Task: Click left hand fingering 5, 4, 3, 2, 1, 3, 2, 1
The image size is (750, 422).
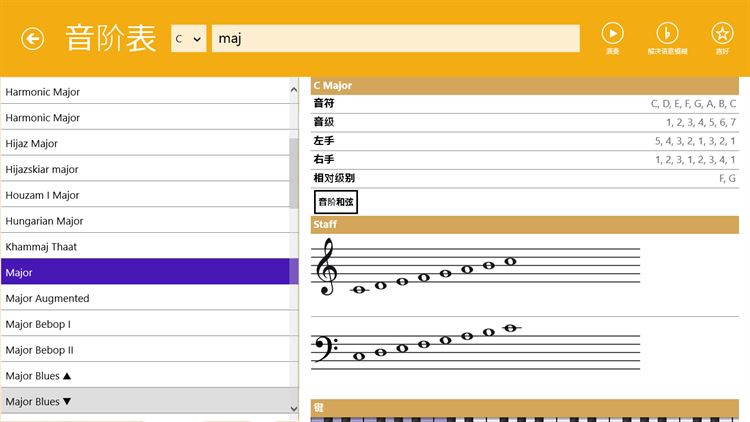Action: 695,141
